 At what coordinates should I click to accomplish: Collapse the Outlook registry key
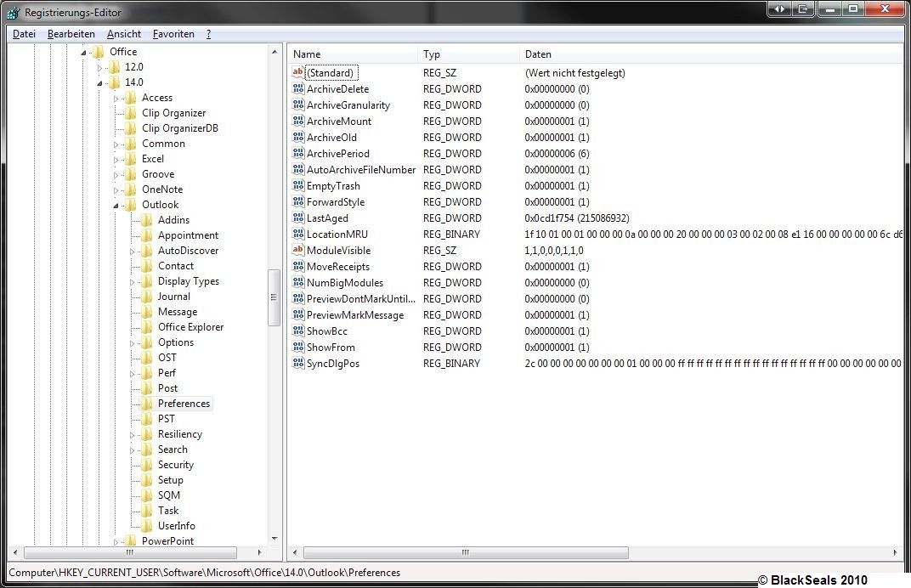pyautogui.click(x=116, y=205)
